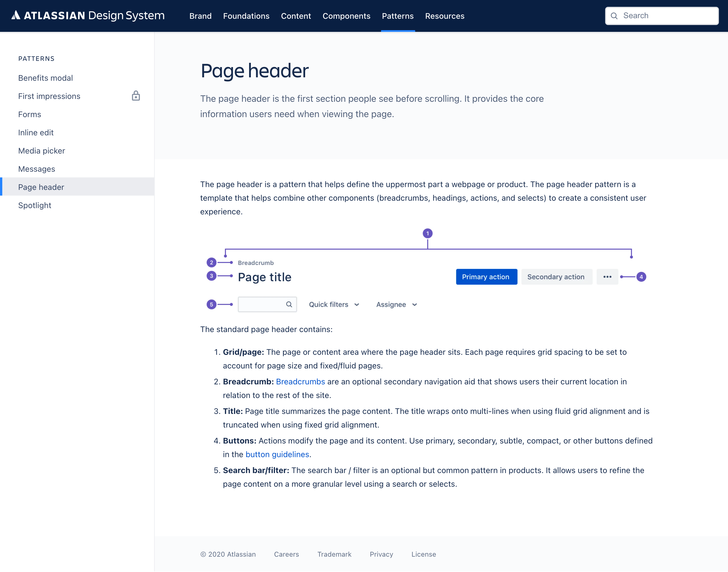Image resolution: width=728 pixels, height=572 pixels.
Task: Expand the Assignee dropdown filter
Action: point(396,304)
